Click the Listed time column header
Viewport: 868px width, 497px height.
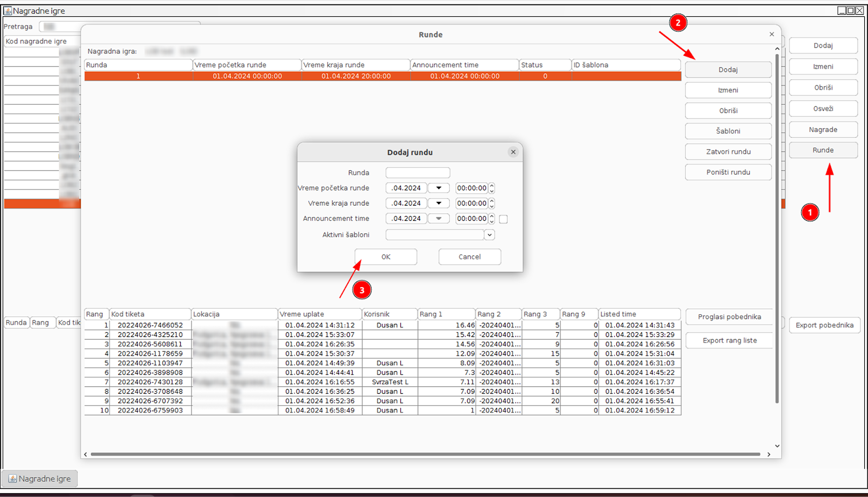coord(640,314)
